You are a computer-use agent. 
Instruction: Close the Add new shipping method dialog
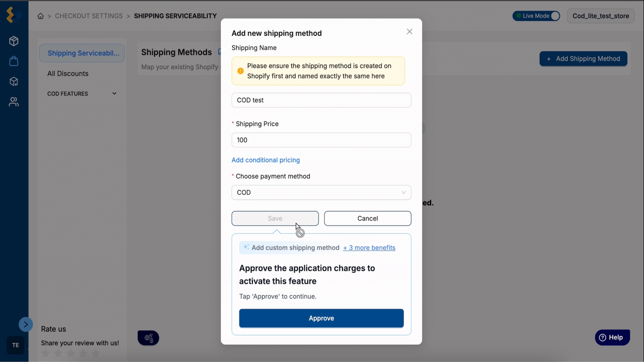[409, 31]
